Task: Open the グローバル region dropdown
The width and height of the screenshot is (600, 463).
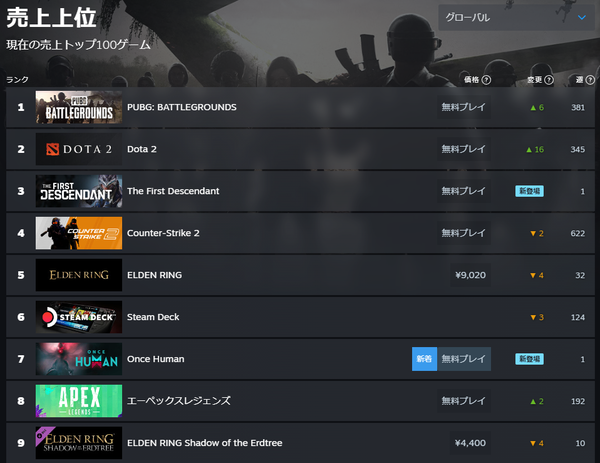Action: [517, 18]
